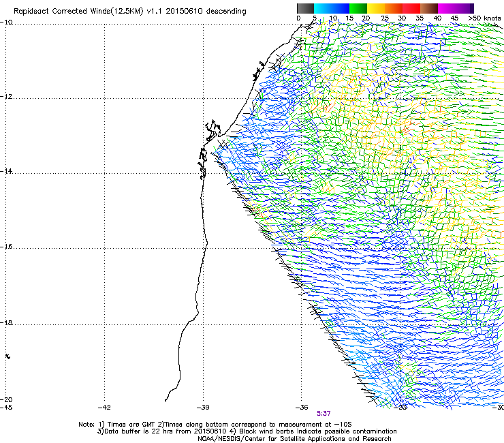Click the '-12' latitude axis label
The image size is (504, 443).
click(x=7, y=97)
